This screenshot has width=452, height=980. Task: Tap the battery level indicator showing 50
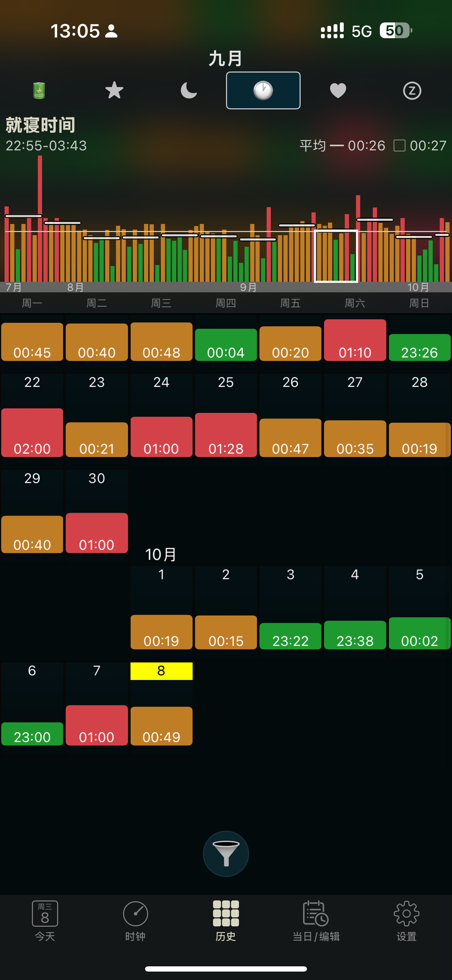coord(396,30)
